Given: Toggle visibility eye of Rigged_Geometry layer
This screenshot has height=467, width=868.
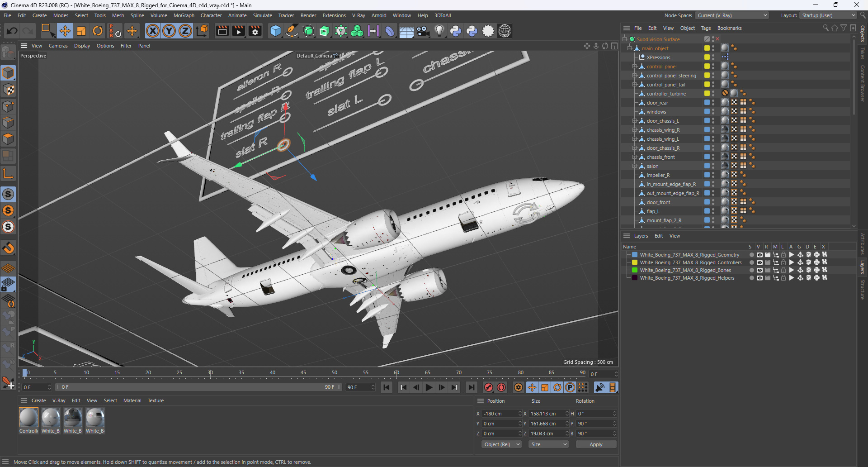Looking at the screenshot, I should coord(759,255).
